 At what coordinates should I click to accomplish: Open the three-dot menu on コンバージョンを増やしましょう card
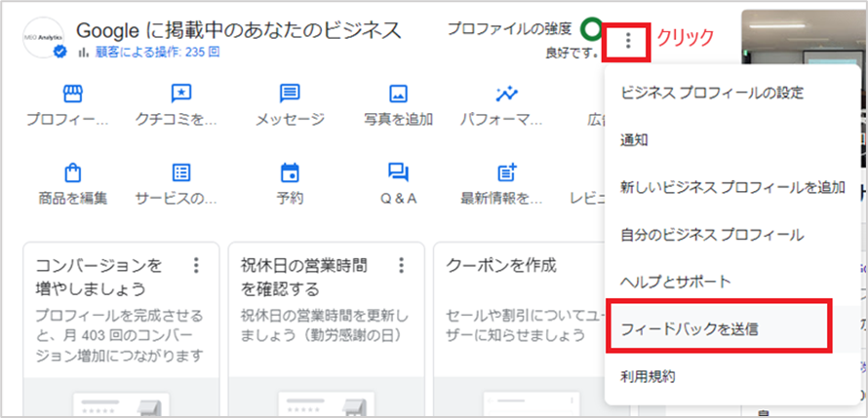coord(195,265)
